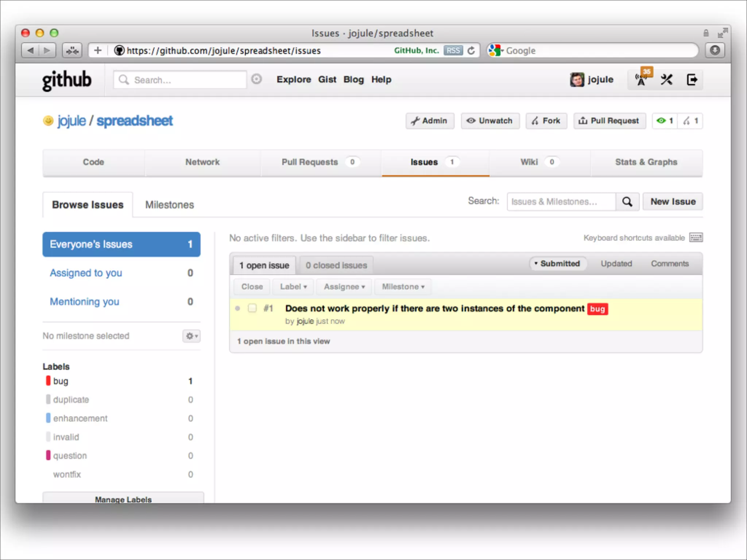
Task: Open the milestone gear dropdown
Action: [x=191, y=336]
